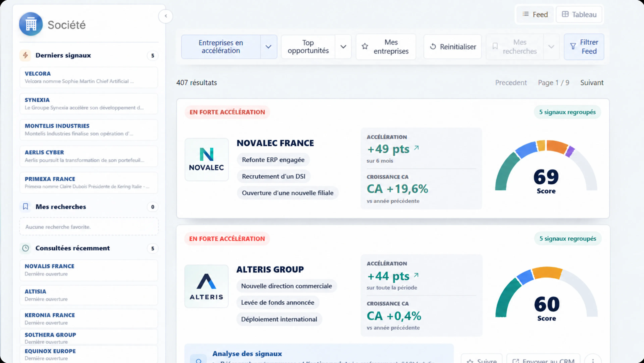The image size is (644, 363).
Task: Click the NOVALEC company logo
Action: coord(207,159)
